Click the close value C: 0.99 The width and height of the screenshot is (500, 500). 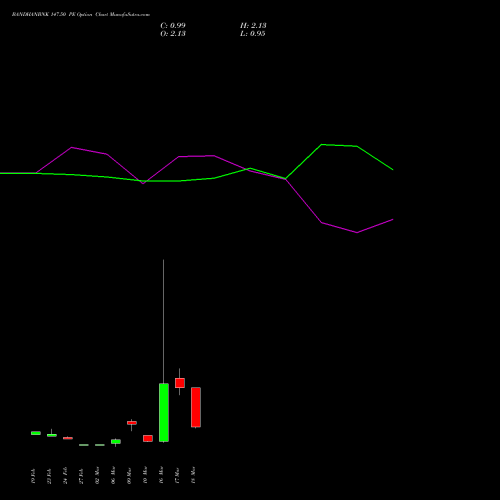click(173, 26)
